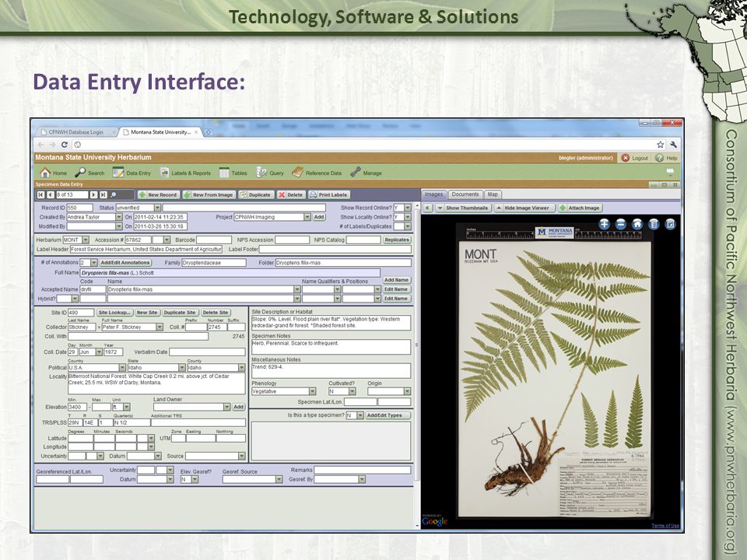The width and height of the screenshot is (747, 560).
Task: Print Labels for this record
Action: [328, 194]
